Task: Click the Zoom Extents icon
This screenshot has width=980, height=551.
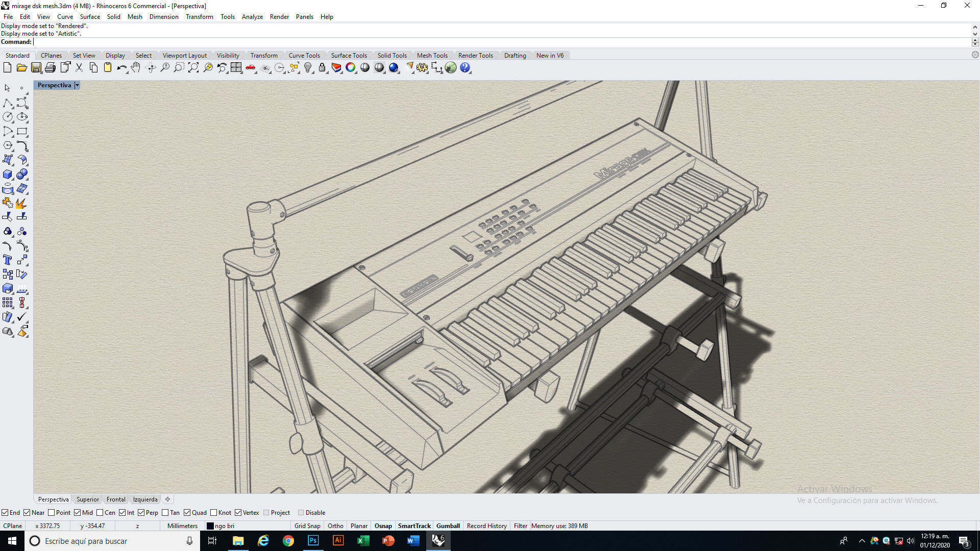Action: (193, 68)
